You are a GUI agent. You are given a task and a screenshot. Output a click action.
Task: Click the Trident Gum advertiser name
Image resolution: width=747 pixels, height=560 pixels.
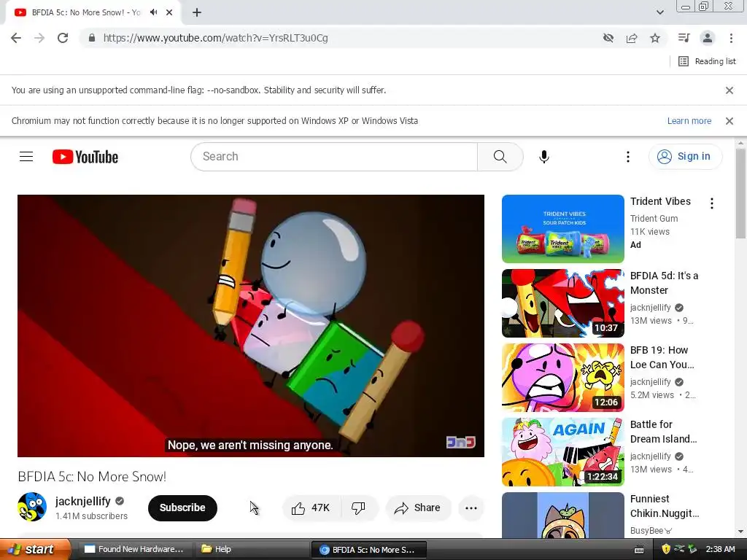(x=654, y=218)
